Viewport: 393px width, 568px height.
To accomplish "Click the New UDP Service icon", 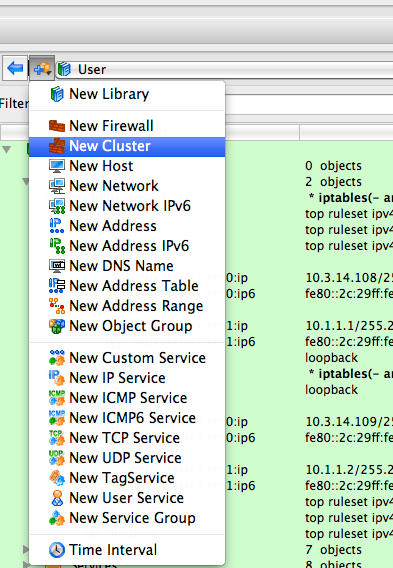I will click(x=57, y=458).
